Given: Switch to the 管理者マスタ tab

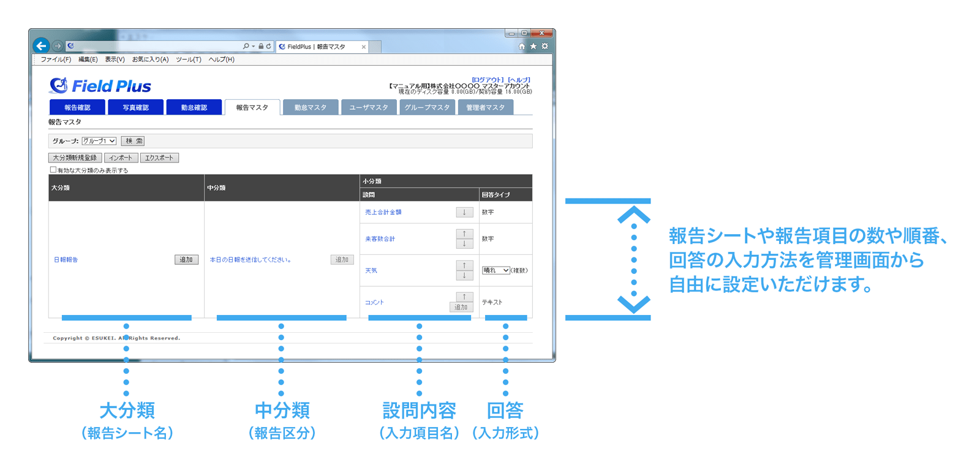Looking at the screenshot, I should [485, 107].
